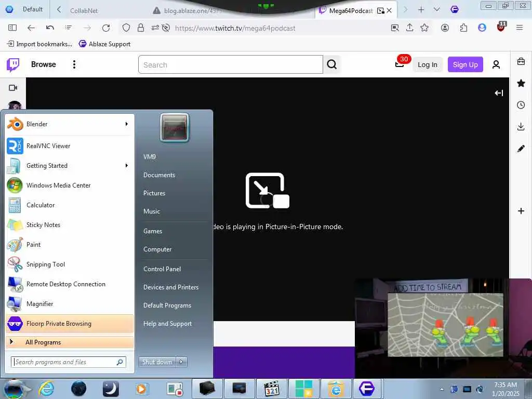Open sidebar history clock panel
532x399 pixels.
(521, 105)
